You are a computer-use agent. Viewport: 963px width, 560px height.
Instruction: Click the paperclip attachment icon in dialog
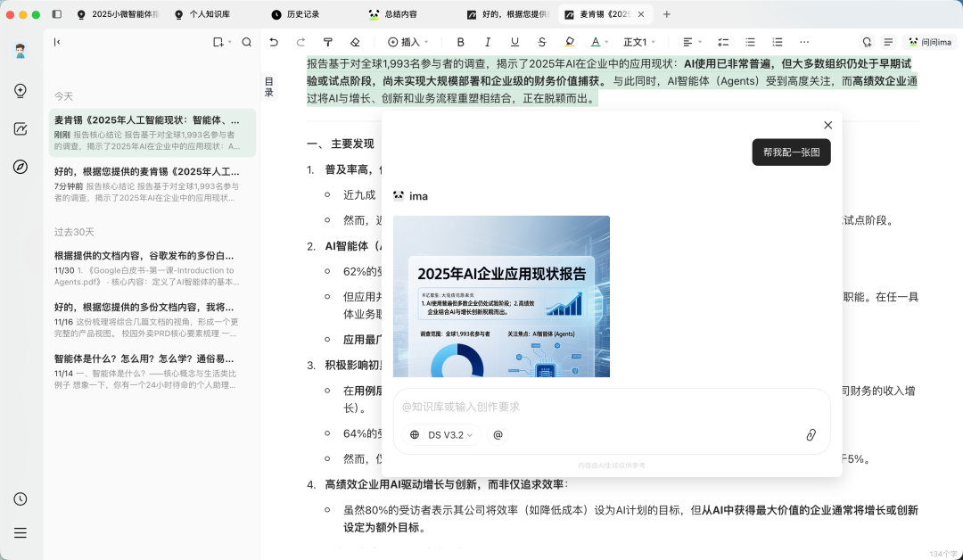[811, 435]
